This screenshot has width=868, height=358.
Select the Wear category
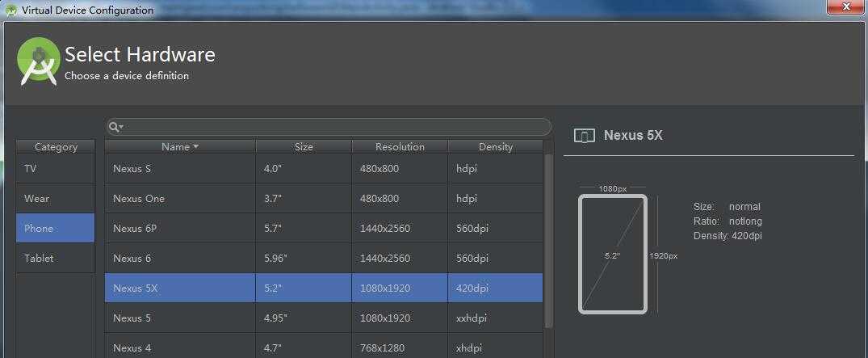pos(56,199)
